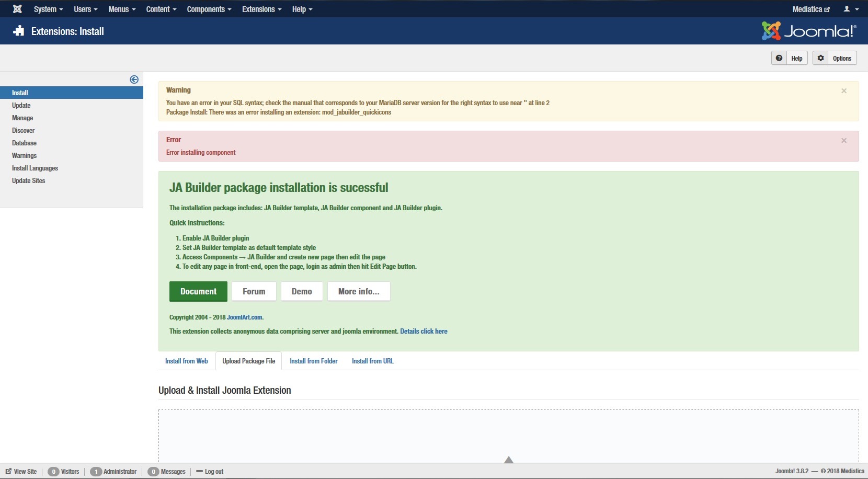Viewport: 868px width, 479px height.
Task: Click Log out in the status bar
Action: [210, 472]
